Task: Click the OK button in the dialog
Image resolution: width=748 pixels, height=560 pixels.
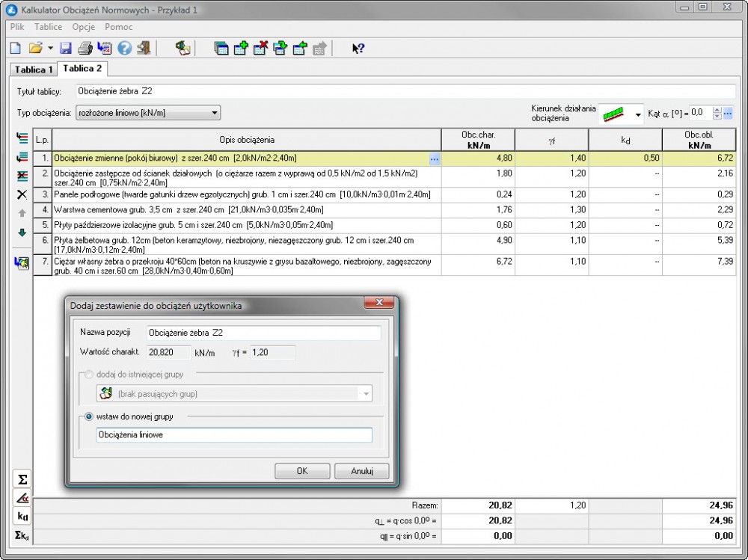Action: point(302,471)
